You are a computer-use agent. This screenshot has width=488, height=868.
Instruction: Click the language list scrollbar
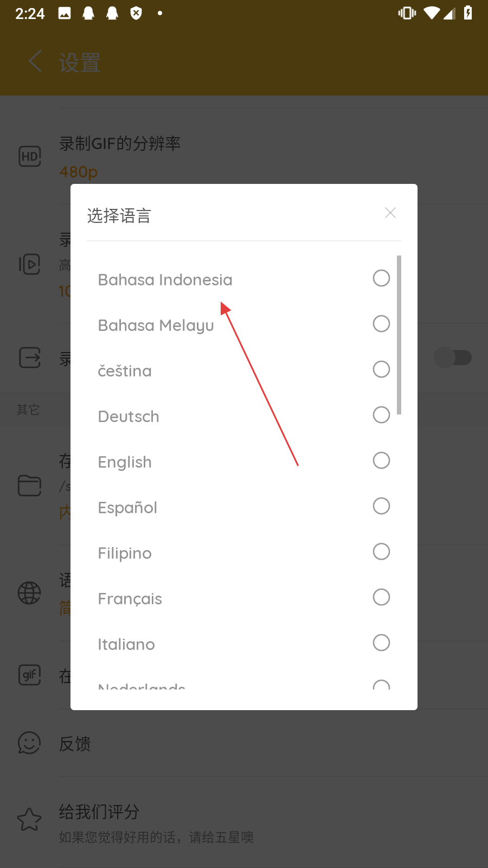(x=399, y=335)
